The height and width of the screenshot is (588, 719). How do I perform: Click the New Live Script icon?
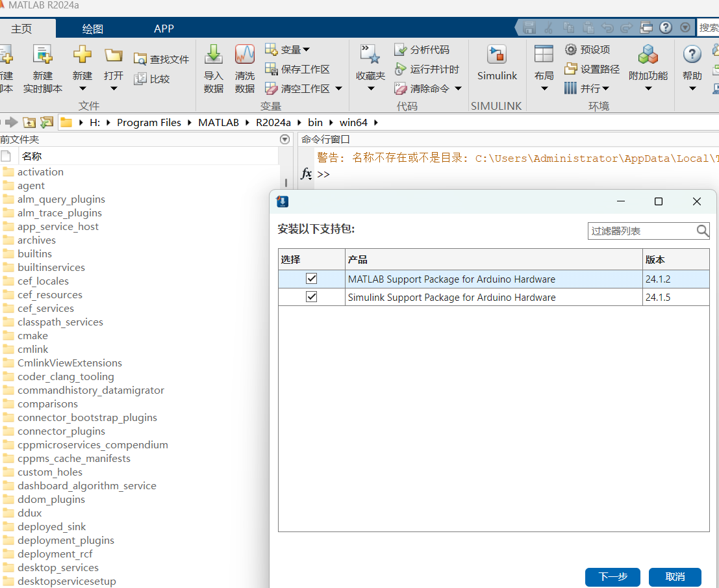pyautogui.click(x=43, y=55)
